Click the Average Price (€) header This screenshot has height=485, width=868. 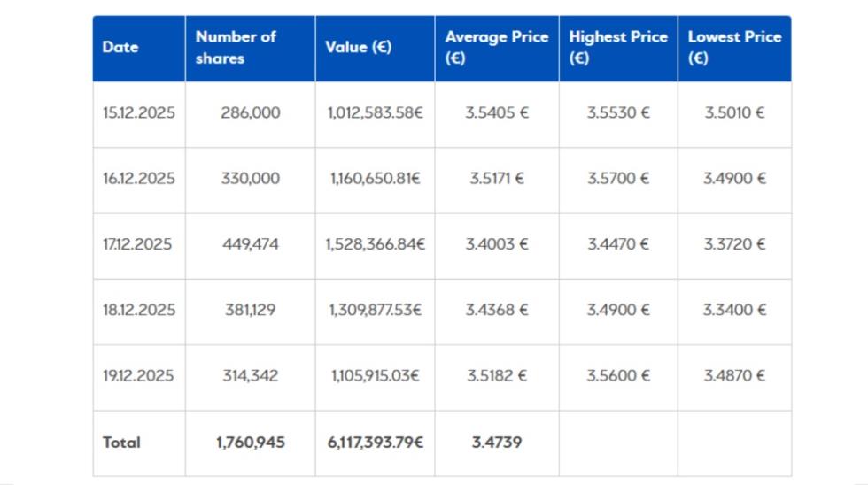[496, 48]
